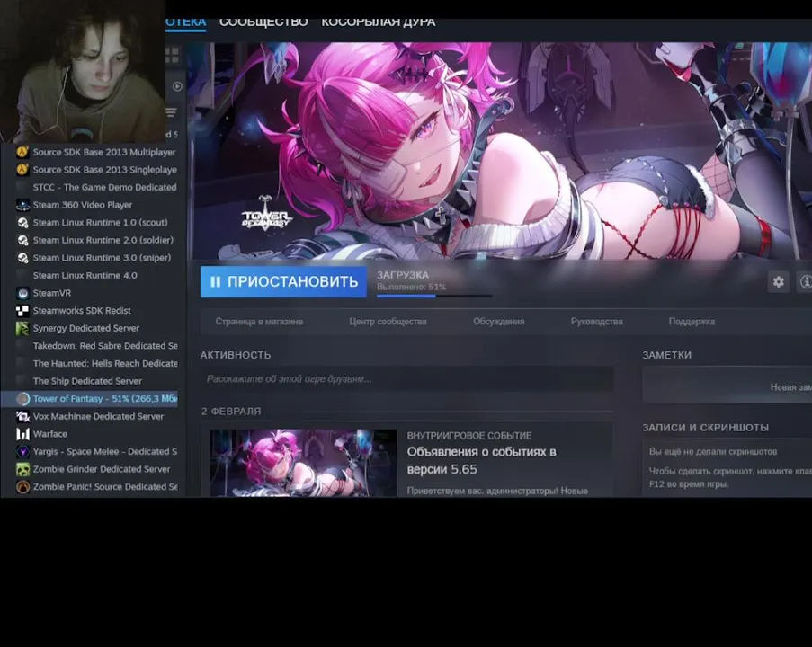Click the 2 ФЕВРАЛЯ date header
This screenshot has width=812, height=647.
[231, 411]
